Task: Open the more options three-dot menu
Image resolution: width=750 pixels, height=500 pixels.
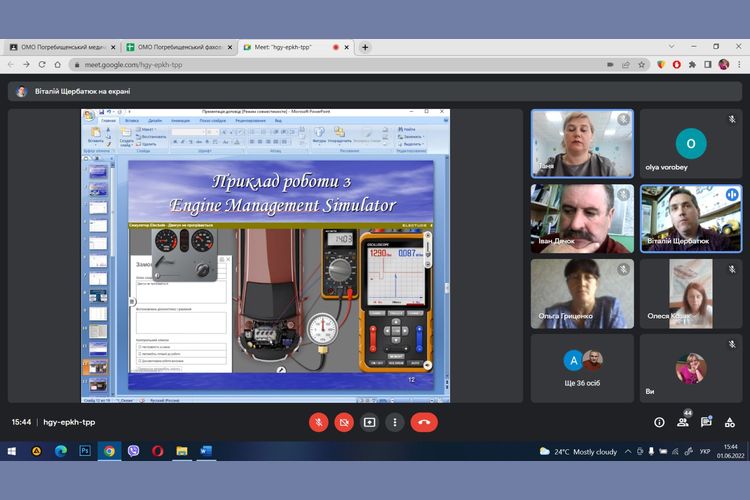Action: pos(394,422)
